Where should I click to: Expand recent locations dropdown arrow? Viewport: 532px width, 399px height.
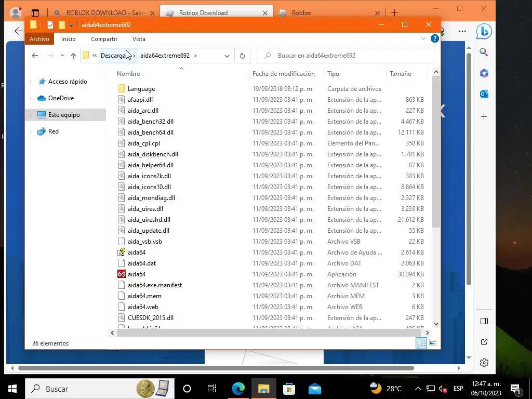tap(62, 55)
